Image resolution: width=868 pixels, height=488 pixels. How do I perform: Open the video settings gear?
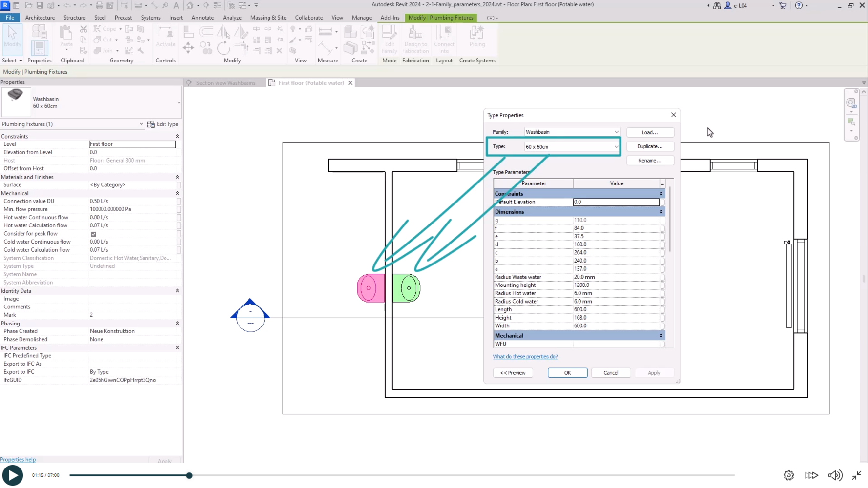click(x=788, y=475)
